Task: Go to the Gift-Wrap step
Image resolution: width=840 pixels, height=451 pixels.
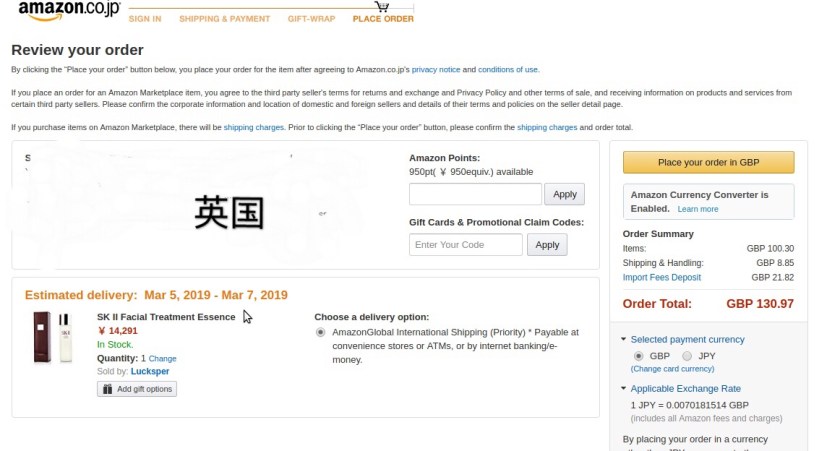Action: point(312,19)
